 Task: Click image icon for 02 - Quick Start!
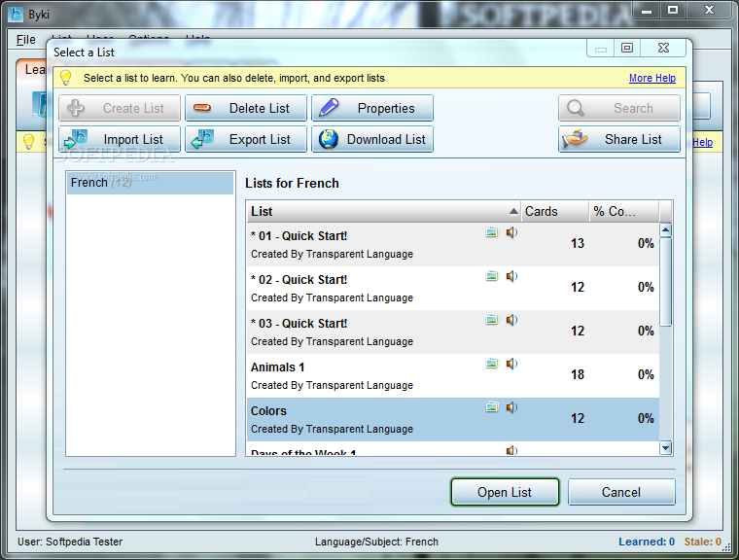(492, 276)
